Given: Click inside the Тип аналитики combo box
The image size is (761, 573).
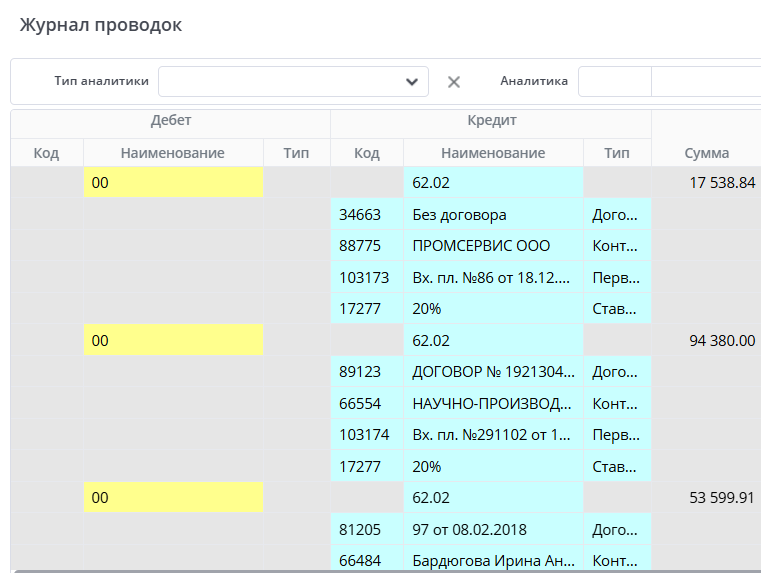Looking at the screenshot, I should (x=280, y=82).
